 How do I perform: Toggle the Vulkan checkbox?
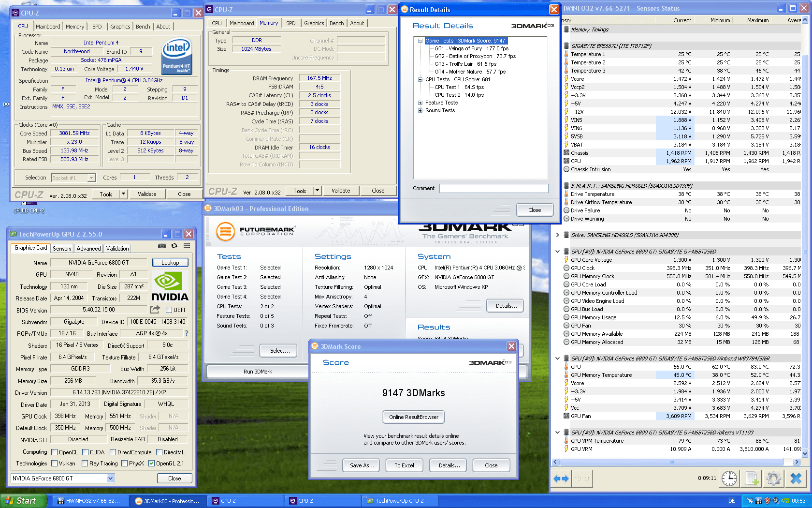[x=54, y=463]
